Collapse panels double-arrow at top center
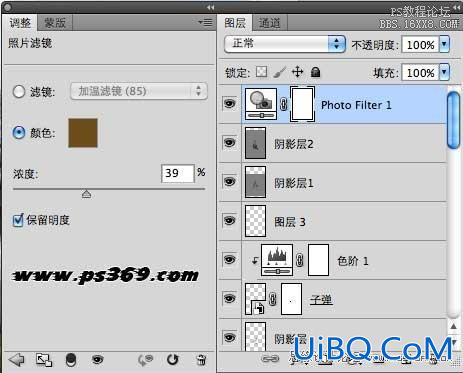 (x=210, y=7)
